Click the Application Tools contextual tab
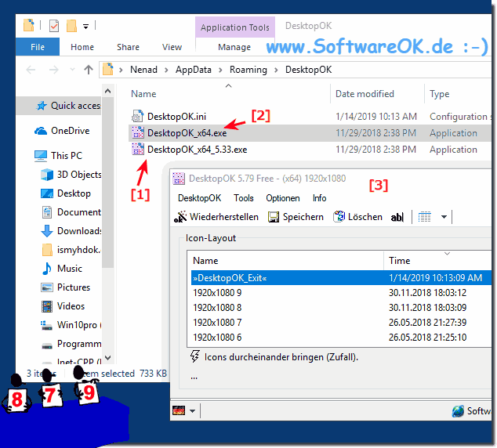The width and height of the screenshot is (497, 448). click(x=235, y=27)
